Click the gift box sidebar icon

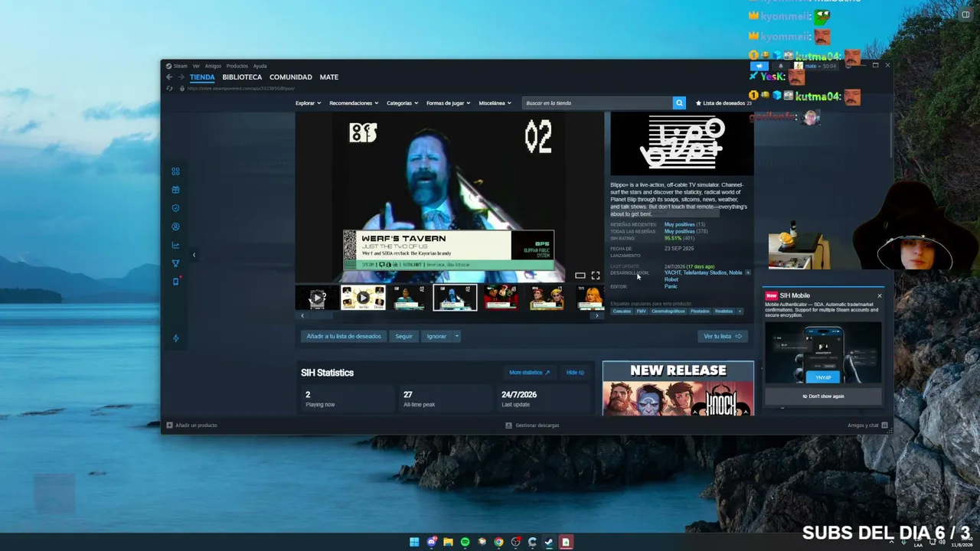pos(175,190)
